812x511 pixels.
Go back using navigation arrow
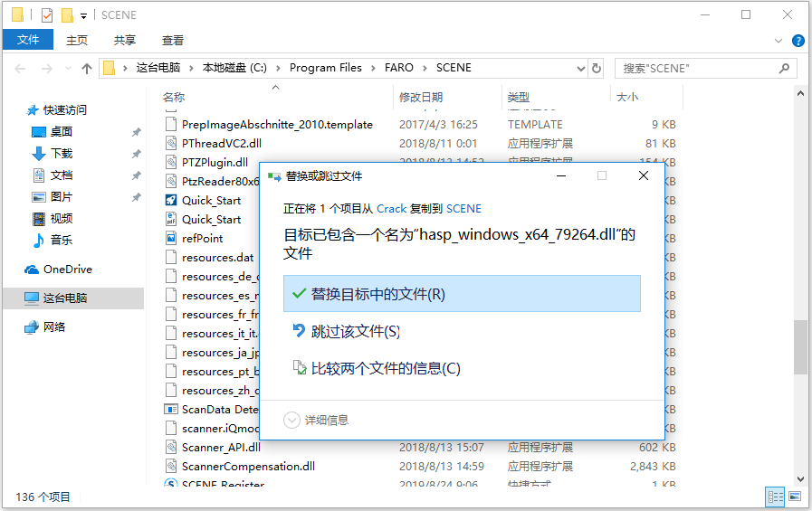point(20,68)
